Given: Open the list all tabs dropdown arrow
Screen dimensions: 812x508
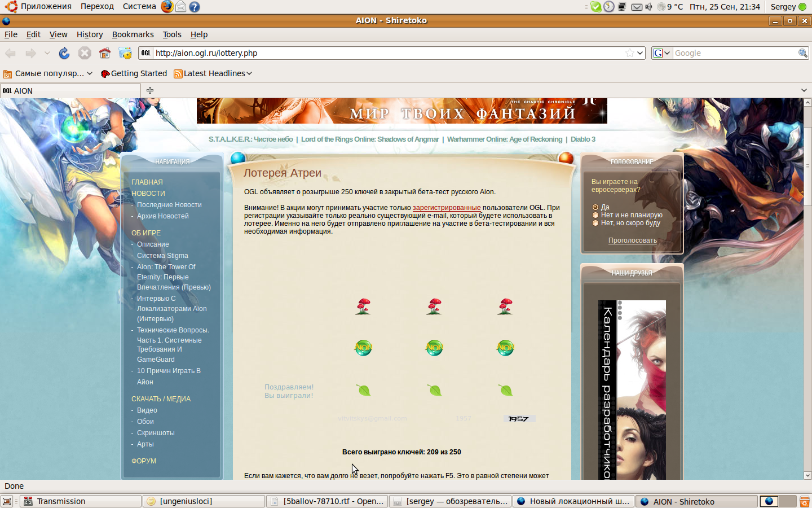Looking at the screenshot, I should tap(804, 90).
